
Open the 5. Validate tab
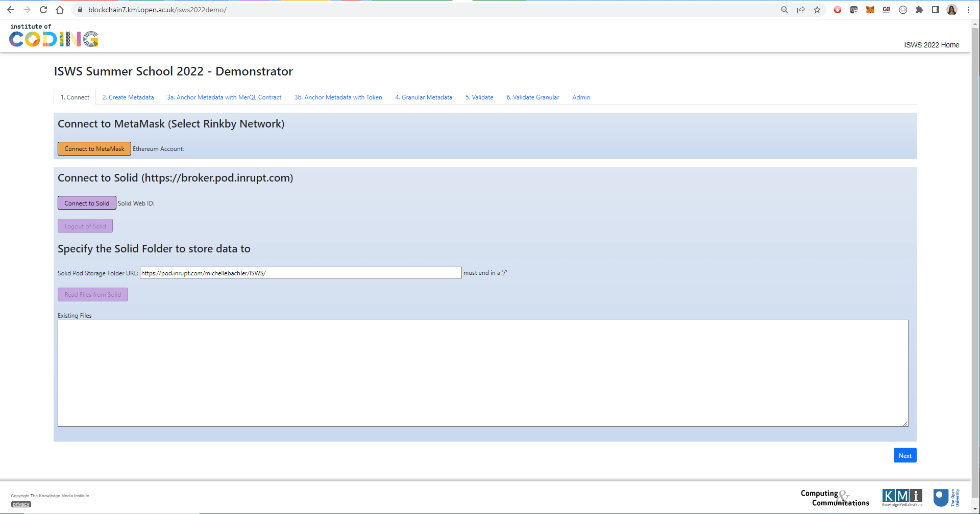pos(479,97)
